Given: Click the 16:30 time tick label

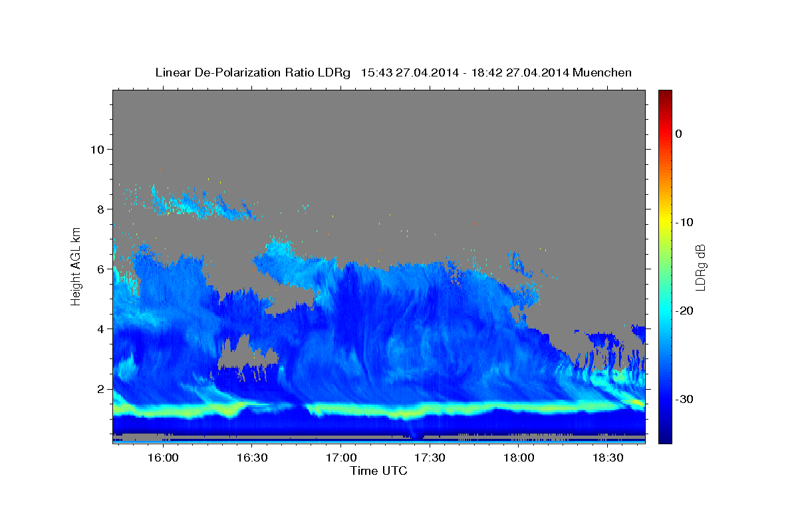Looking at the screenshot, I should tap(251, 458).
